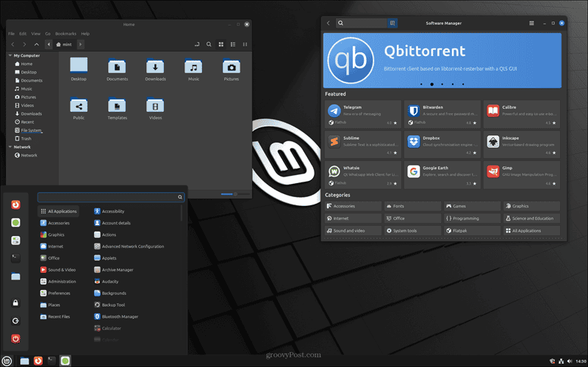
Task: Open the Gimp app card
Action: 522,175
